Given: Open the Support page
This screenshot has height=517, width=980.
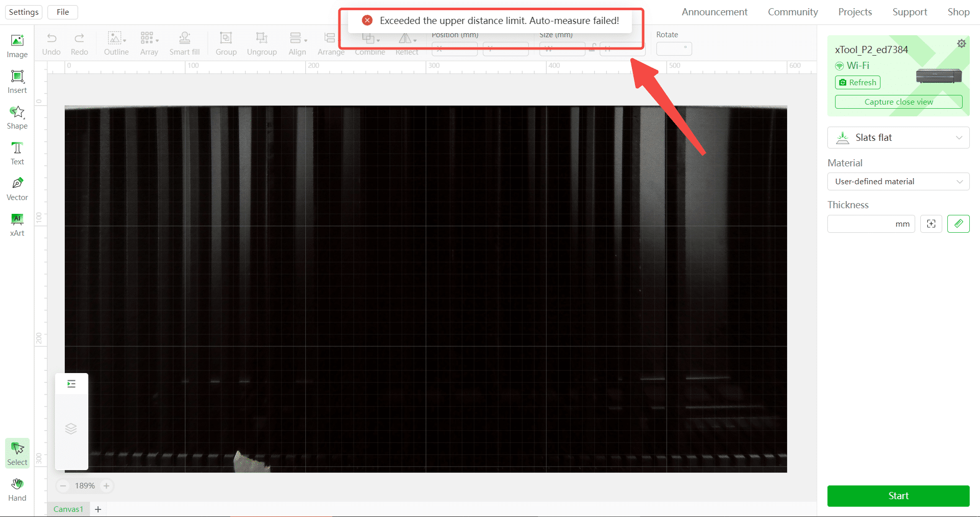Looking at the screenshot, I should tap(910, 12).
